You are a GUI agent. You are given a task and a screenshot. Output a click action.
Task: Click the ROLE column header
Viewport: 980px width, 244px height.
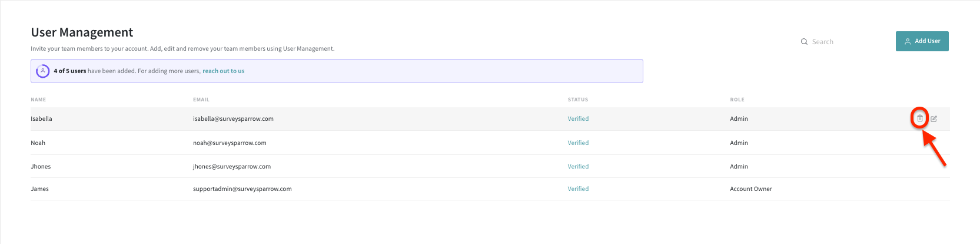click(737, 100)
